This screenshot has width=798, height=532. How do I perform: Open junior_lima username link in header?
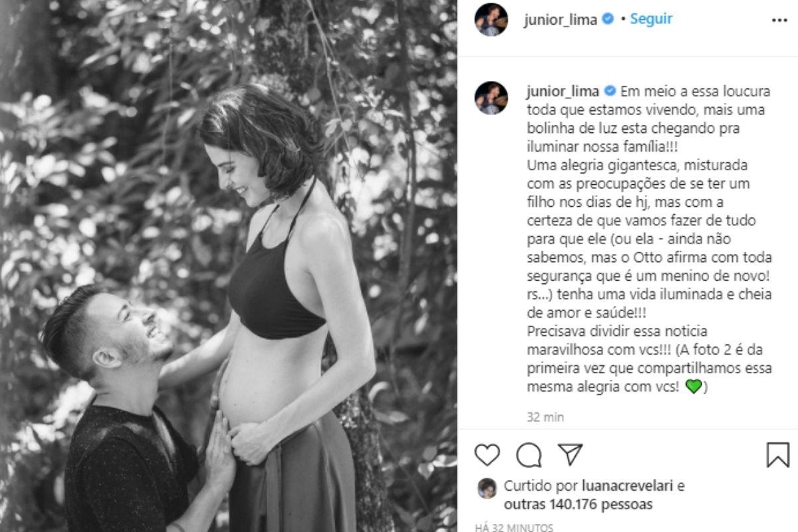(x=560, y=20)
